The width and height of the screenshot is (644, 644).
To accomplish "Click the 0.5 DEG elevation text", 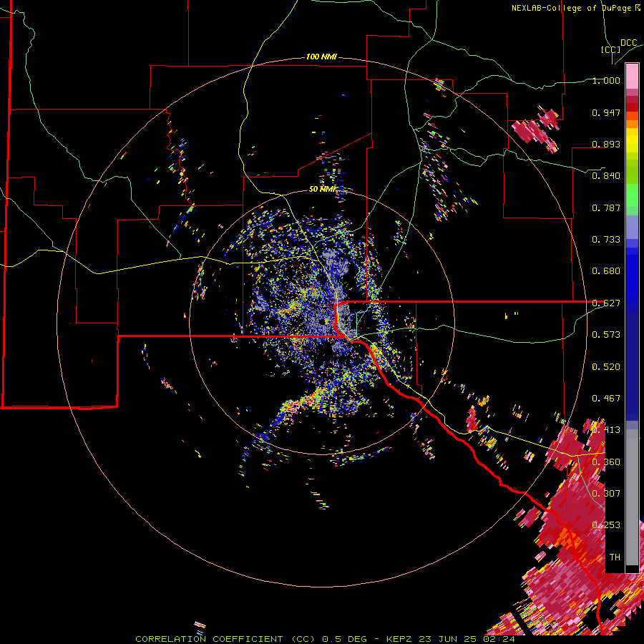I will (x=346, y=639).
